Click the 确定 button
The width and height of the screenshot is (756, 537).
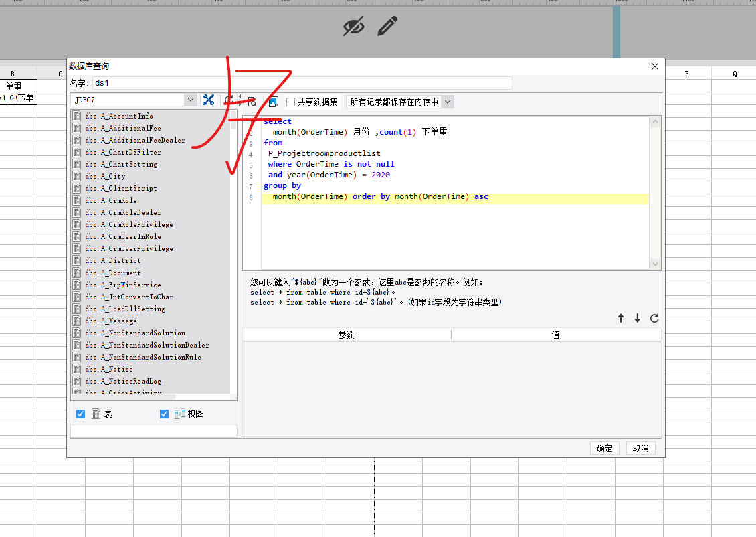pos(605,448)
